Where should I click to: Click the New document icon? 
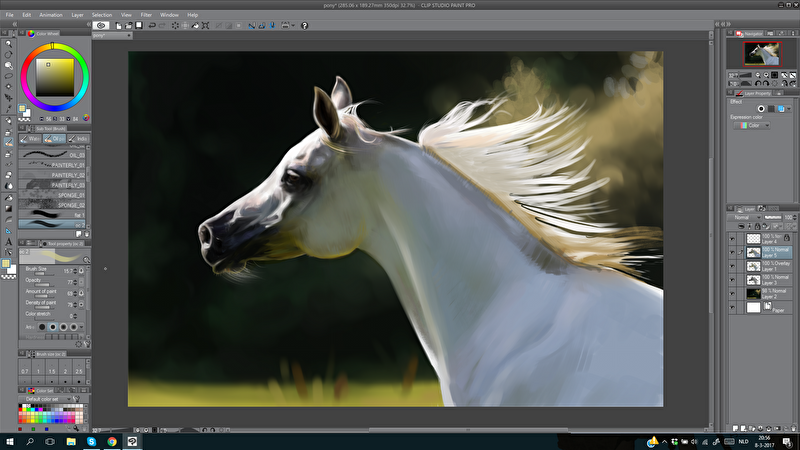click(x=118, y=26)
